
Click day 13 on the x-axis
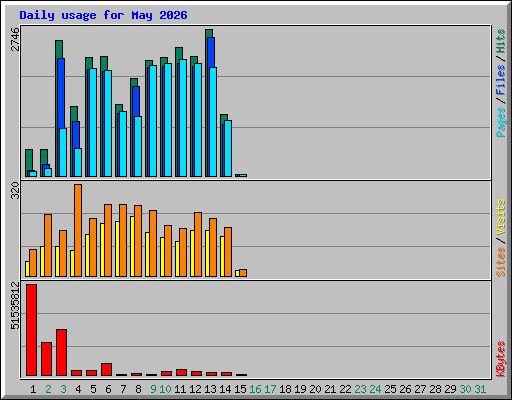(210, 389)
